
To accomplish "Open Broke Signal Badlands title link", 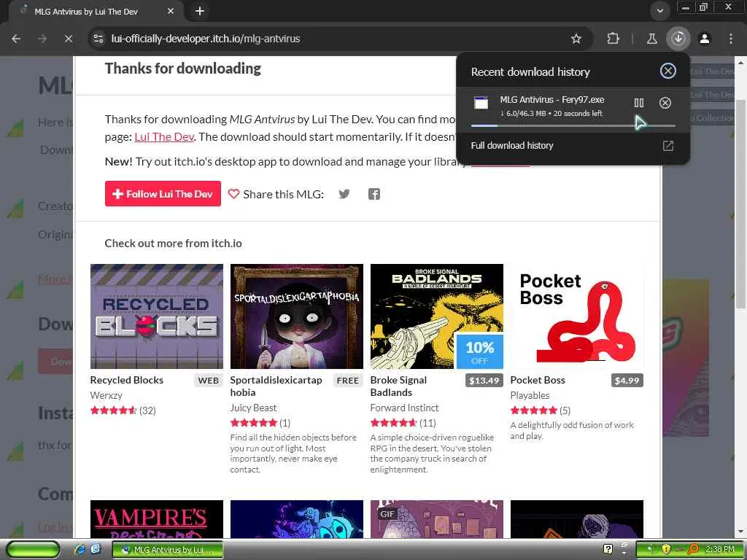I will pos(398,386).
